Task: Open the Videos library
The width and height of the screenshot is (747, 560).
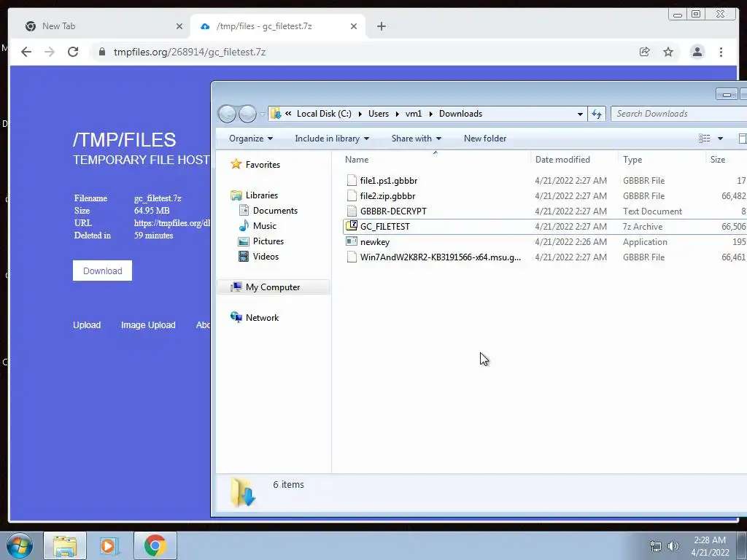Action: [x=258, y=256]
